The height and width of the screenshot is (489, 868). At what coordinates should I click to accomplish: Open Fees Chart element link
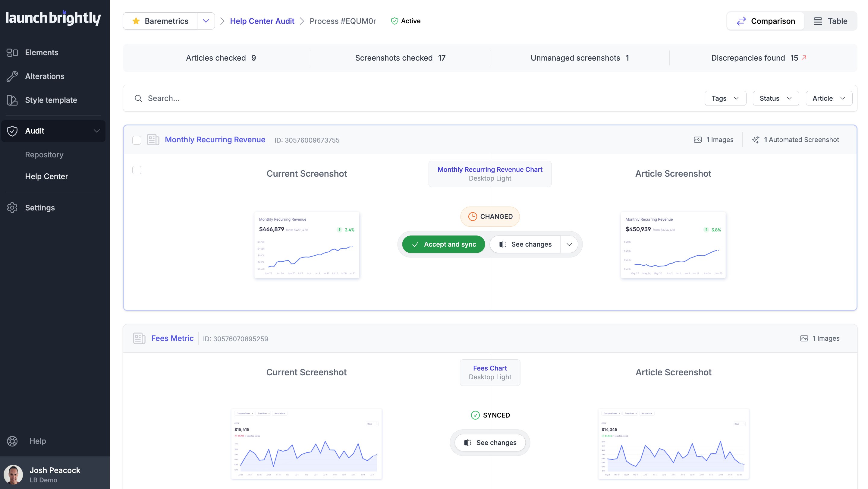click(x=490, y=368)
